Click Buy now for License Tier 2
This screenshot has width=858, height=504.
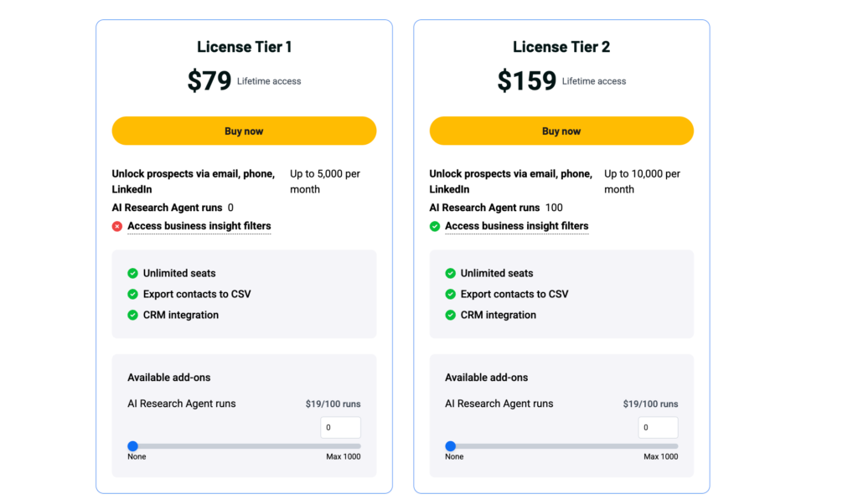pos(561,131)
